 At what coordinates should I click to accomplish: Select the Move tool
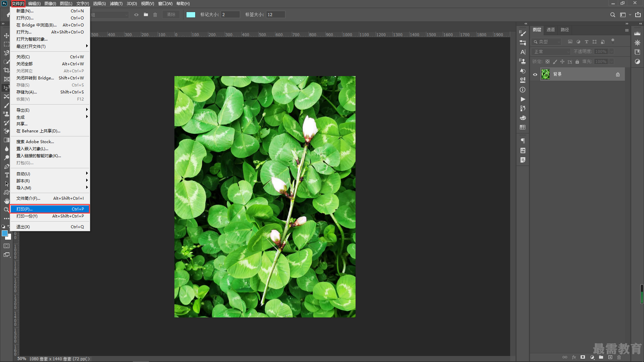coord(6,36)
